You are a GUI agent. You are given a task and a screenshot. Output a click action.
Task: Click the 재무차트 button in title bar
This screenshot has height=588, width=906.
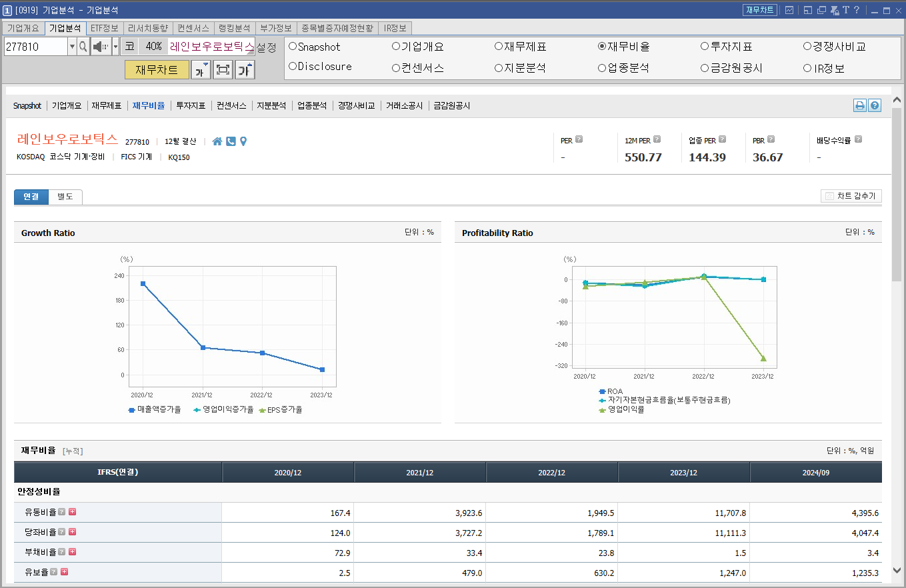coord(760,10)
